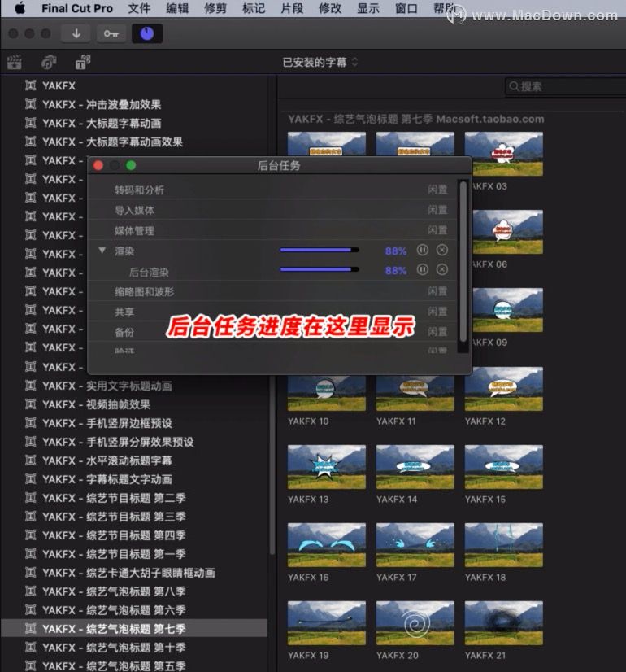The image size is (626, 672).
Task: Select YAKFX - 冲击波叠加效果 category
Action: [134, 105]
